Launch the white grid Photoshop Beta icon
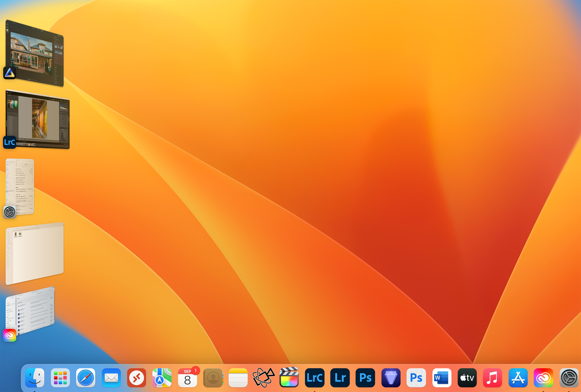This screenshot has width=581, height=392. 416,378
